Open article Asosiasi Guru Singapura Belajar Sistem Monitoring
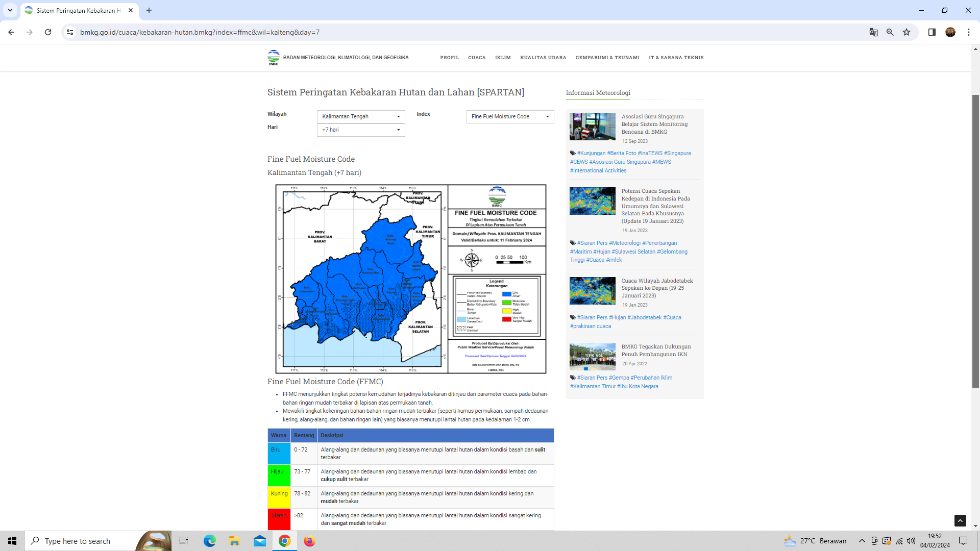This screenshot has width=980, height=551. [654, 124]
